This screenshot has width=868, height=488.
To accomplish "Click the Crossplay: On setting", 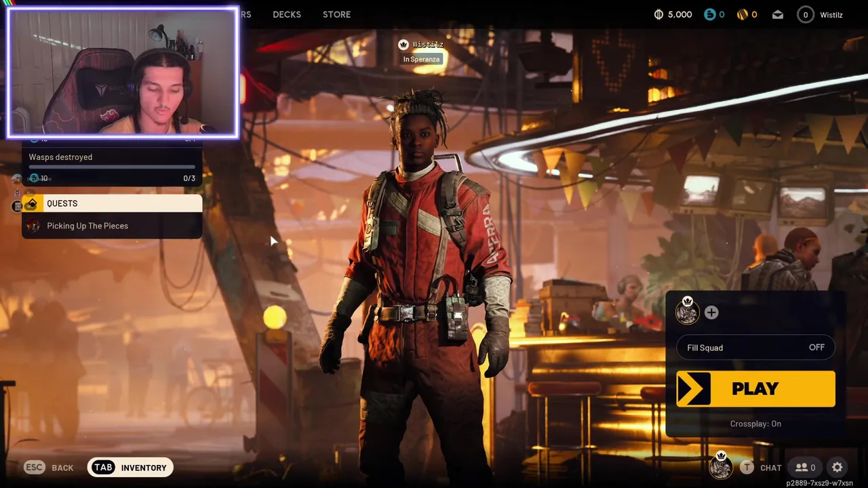I will click(x=755, y=424).
